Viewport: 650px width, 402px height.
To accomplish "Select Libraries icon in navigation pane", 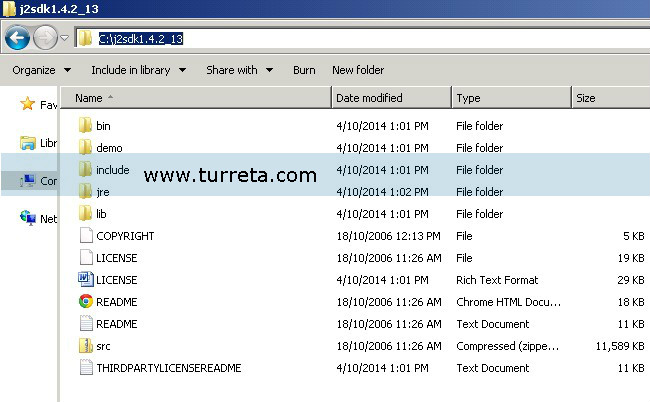I will pyautogui.click(x=28, y=143).
